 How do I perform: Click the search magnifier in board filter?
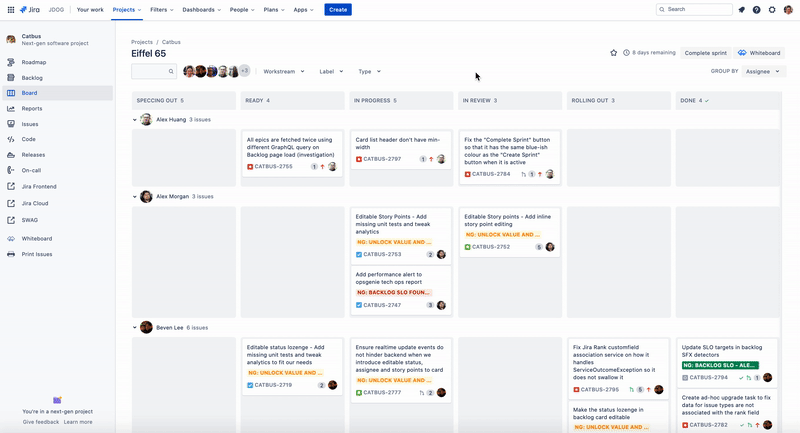click(x=171, y=71)
